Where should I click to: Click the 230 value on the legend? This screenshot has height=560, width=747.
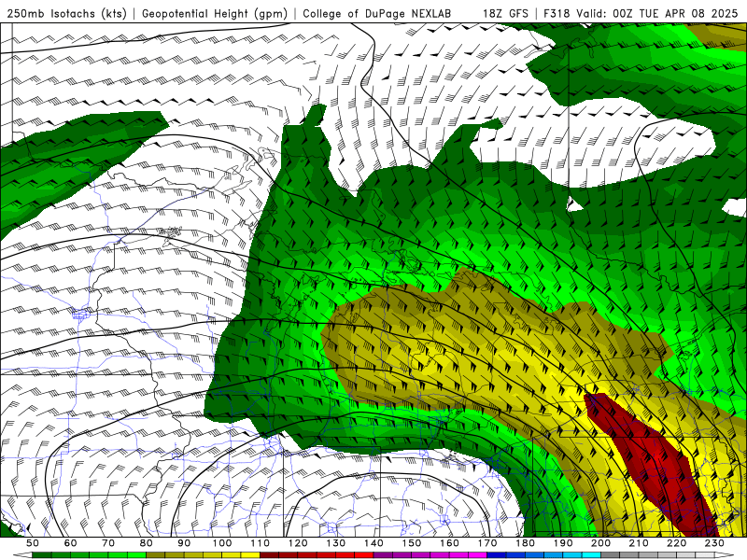coord(715,543)
